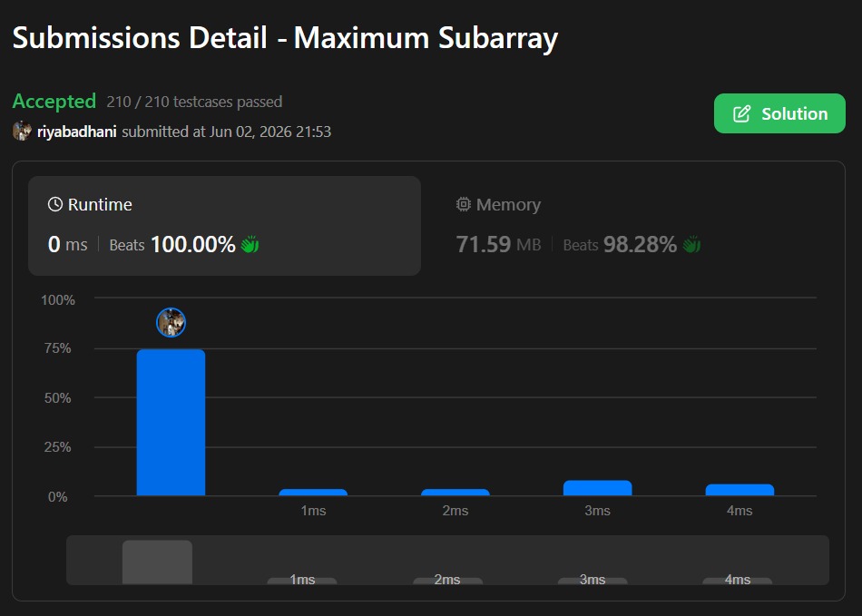Click the '75%' y-axis label

pos(58,348)
